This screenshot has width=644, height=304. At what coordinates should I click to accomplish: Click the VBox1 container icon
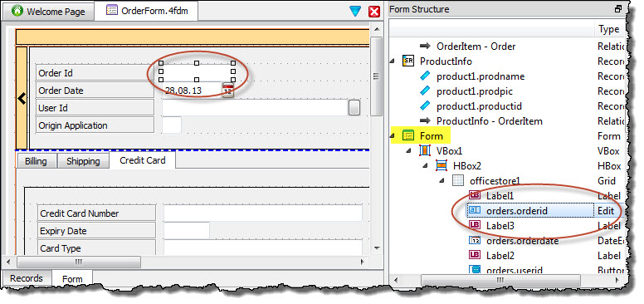(x=425, y=151)
